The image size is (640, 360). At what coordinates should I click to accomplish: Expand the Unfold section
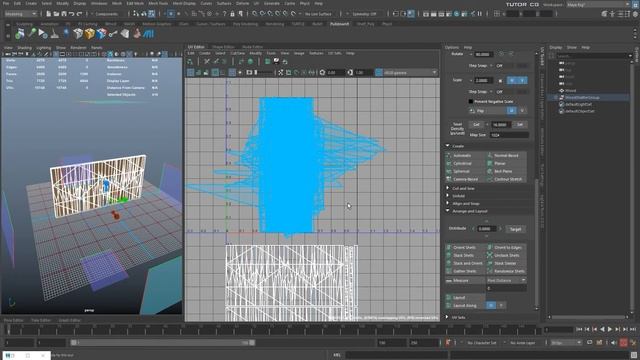(x=448, y=196)
